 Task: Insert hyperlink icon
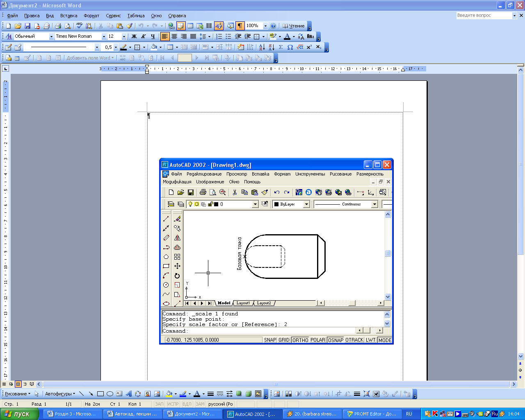[x=171, y=26]
